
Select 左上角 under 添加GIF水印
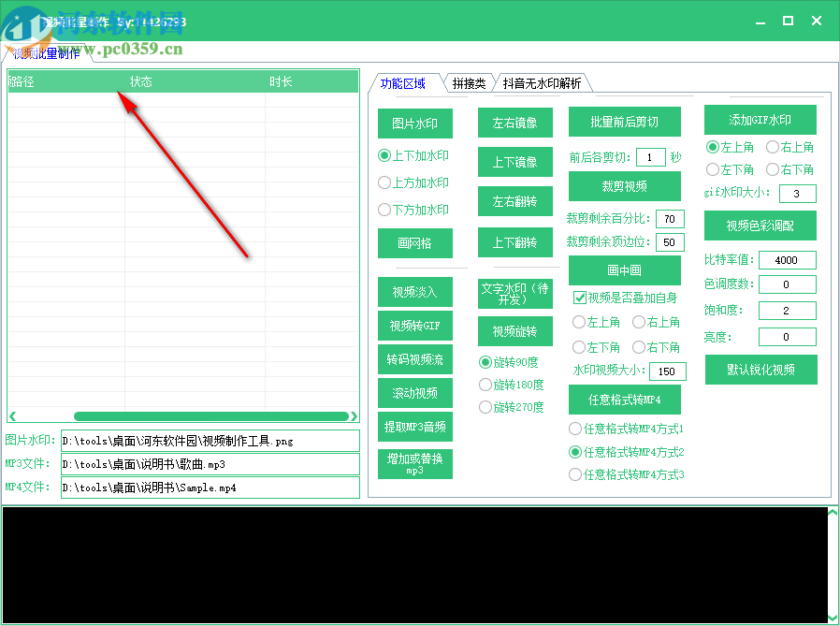tap(730, 147)
